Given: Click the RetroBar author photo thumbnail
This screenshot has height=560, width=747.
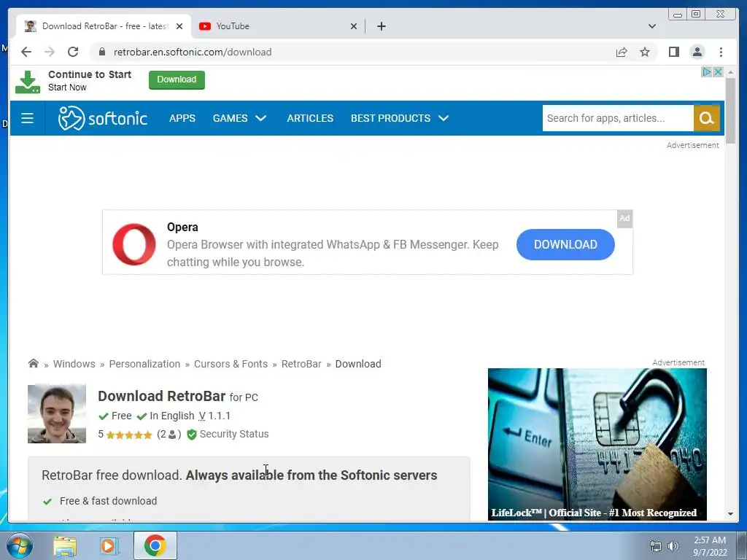Looking at the screenshot, I should 57,414.
